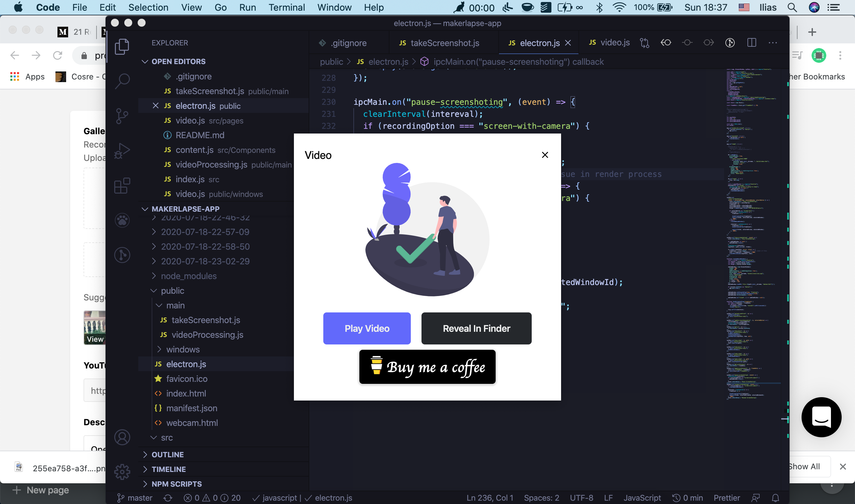Screen dimensions: 855x504
Task: Open the Search view in activity bar
Action: (122, 81)
